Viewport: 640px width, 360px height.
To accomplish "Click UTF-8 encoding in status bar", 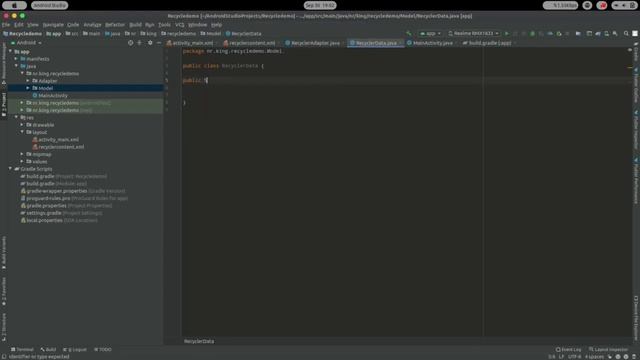I will [x=574, y=357].
